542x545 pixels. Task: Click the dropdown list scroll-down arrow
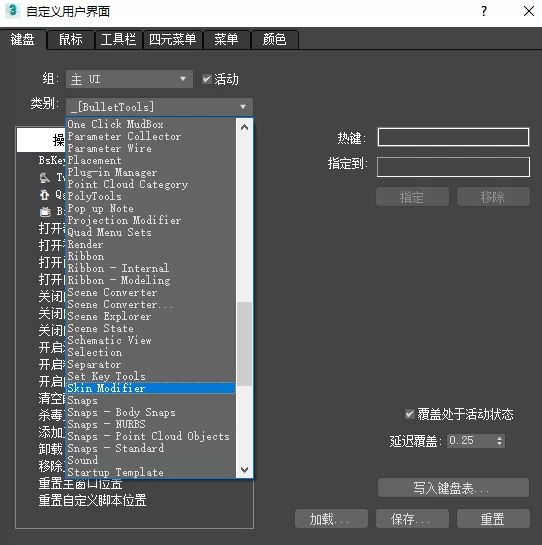244,470
